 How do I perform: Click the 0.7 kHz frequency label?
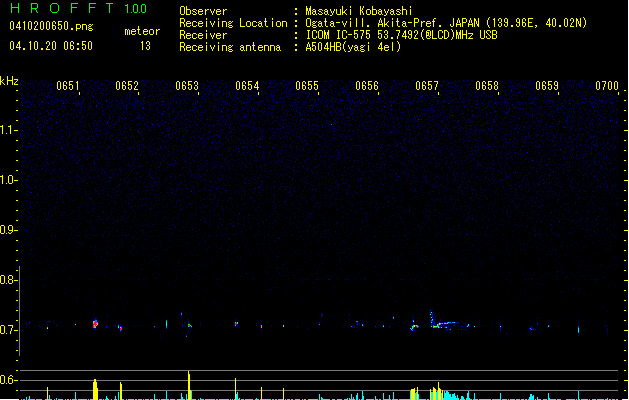click(8, 330)
